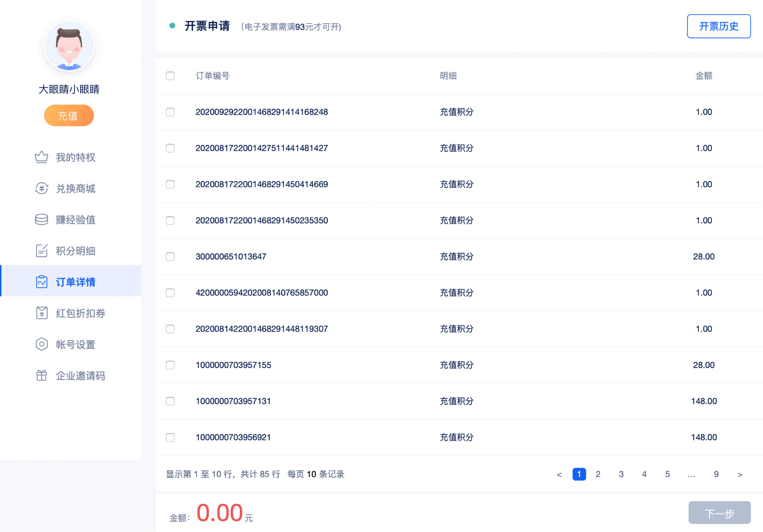Jump to page 9 in pagination
Image resolution: width=763 pixels, height=532 pixels.
pos(716,474)
